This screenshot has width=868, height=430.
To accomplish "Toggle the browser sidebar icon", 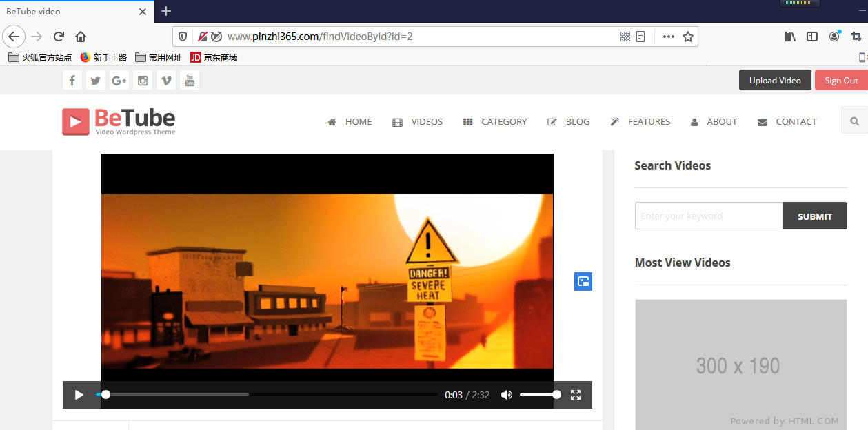I will [812, 37].
